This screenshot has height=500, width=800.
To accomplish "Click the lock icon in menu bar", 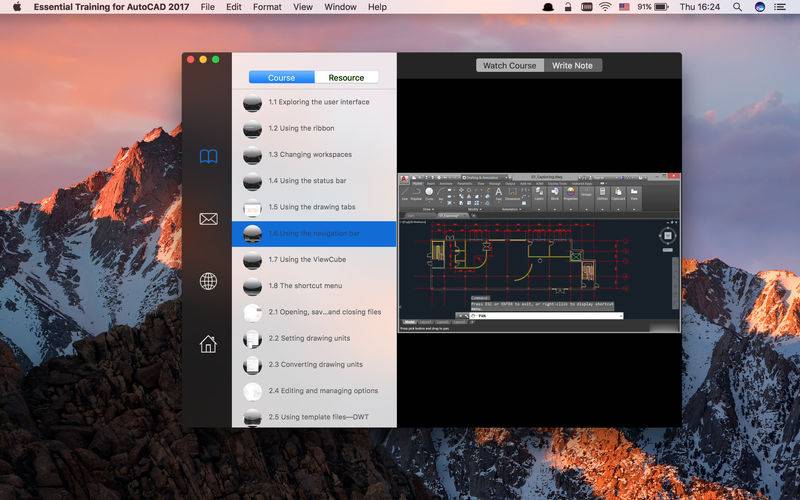I will (x=568, y=7).
